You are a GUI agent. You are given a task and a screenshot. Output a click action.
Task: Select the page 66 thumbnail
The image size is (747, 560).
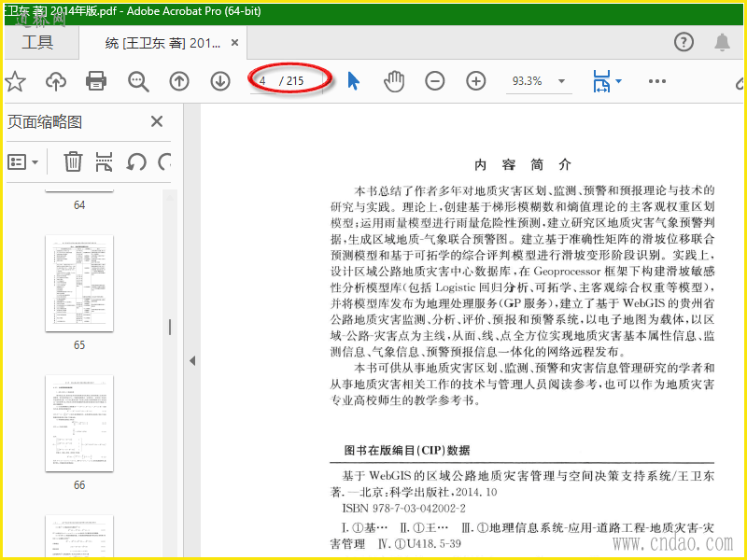tap(79, 424)
